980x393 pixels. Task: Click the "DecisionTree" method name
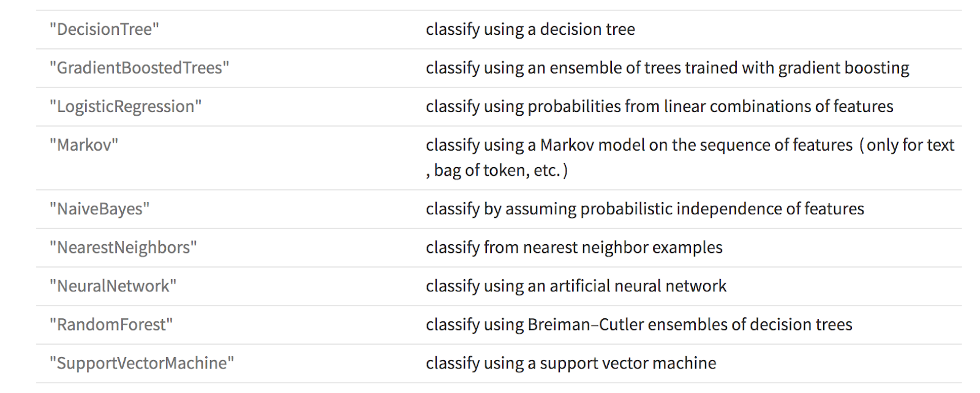pos(104,29)
